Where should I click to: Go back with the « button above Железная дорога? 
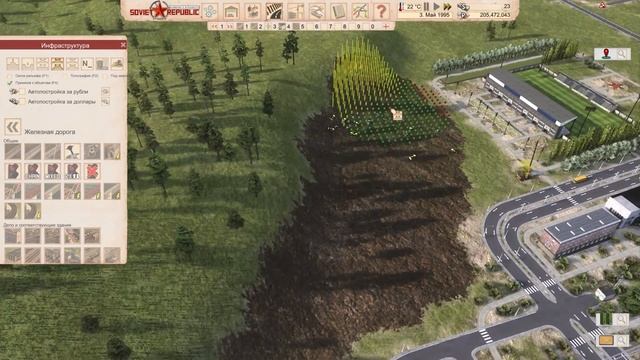13,127
